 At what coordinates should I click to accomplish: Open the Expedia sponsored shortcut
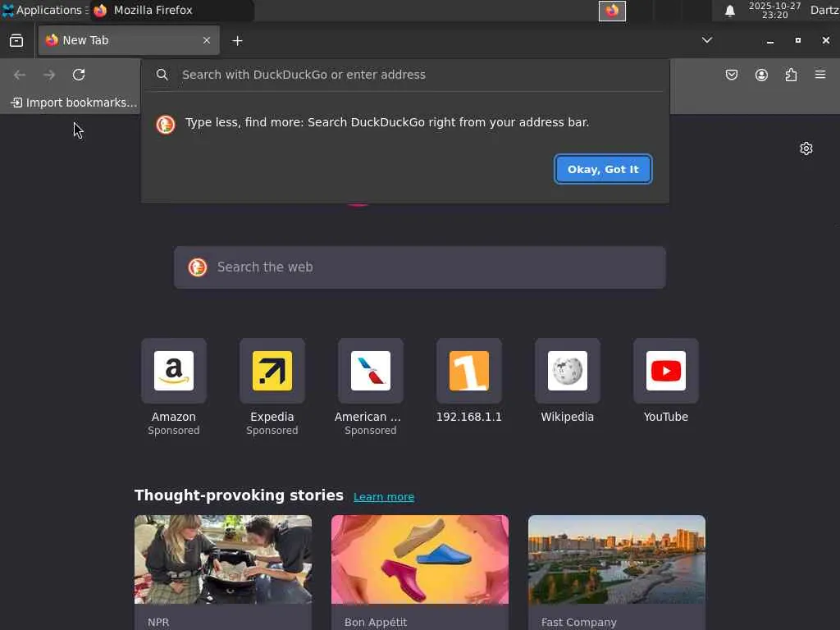click(272, 371)
